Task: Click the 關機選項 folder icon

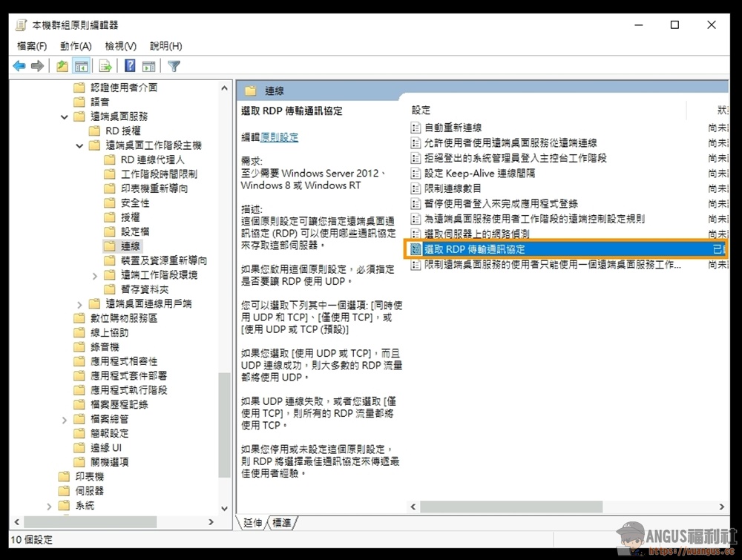Action: [x=79, y=462]
